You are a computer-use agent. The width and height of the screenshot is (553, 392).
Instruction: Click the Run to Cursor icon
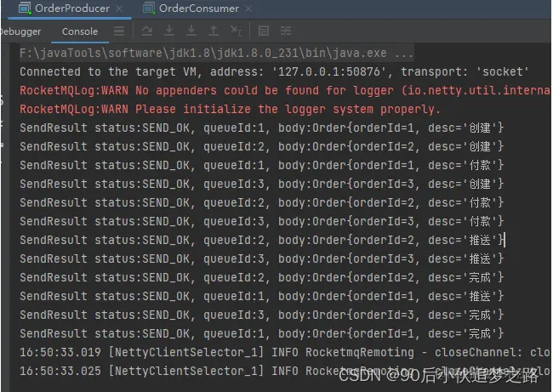[236, 31]
